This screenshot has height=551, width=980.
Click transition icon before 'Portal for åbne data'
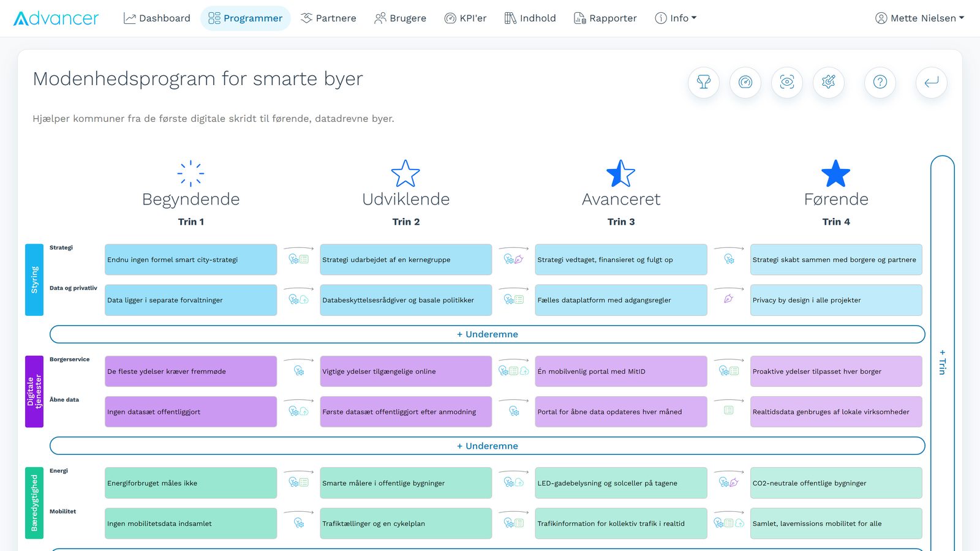(514, 411)
